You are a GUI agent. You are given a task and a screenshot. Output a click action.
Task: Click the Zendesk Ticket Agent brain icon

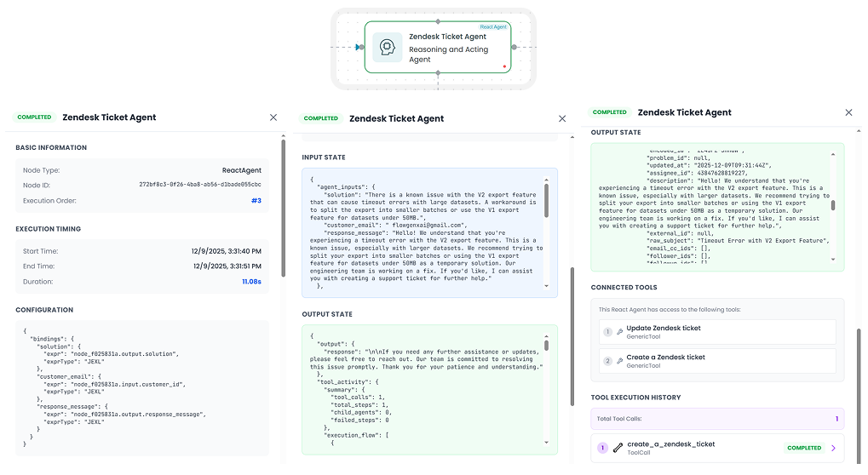tap(388, 48)
